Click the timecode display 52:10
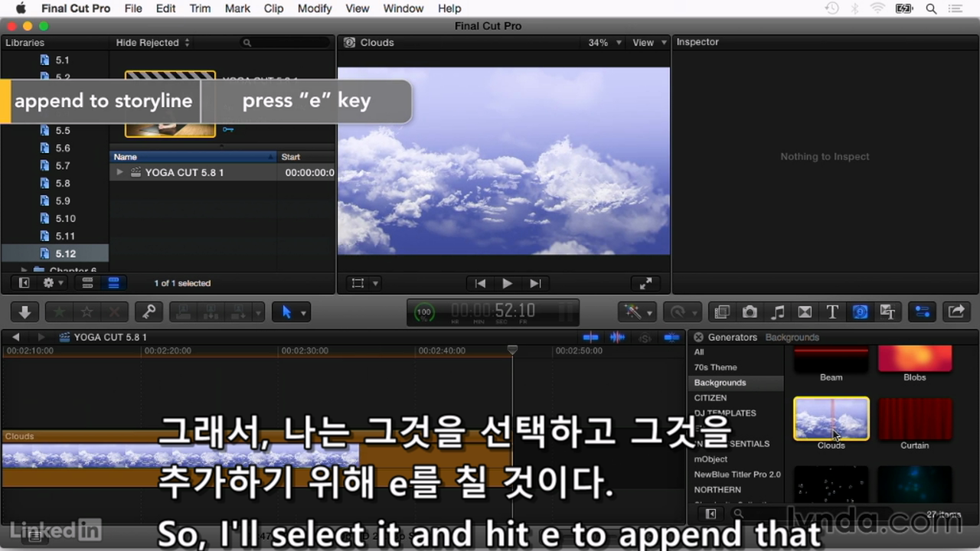This screenshot has height=551, width=980. click(x=493, y=311)
